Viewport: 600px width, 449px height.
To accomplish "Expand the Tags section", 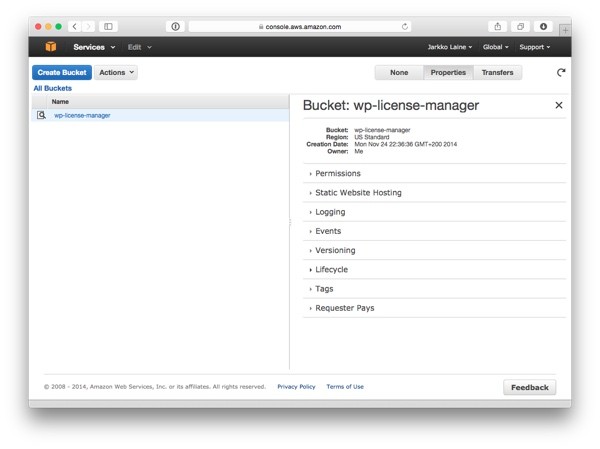I will pyautogui.click(x=434, y=289).
